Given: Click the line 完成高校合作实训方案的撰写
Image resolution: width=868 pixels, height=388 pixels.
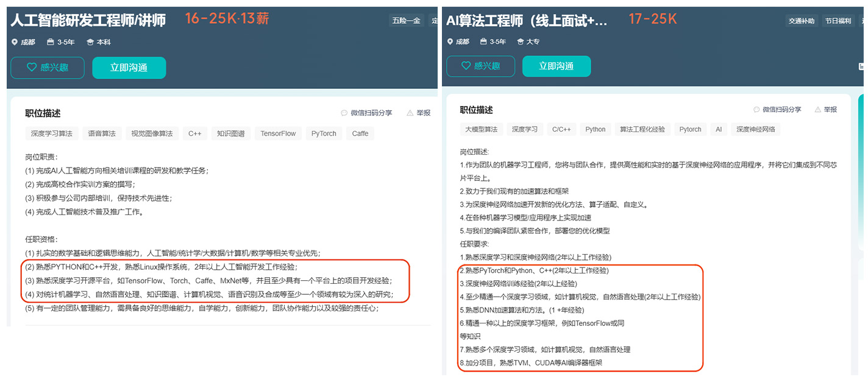Looking at the screenshot, I should point(80,184).
